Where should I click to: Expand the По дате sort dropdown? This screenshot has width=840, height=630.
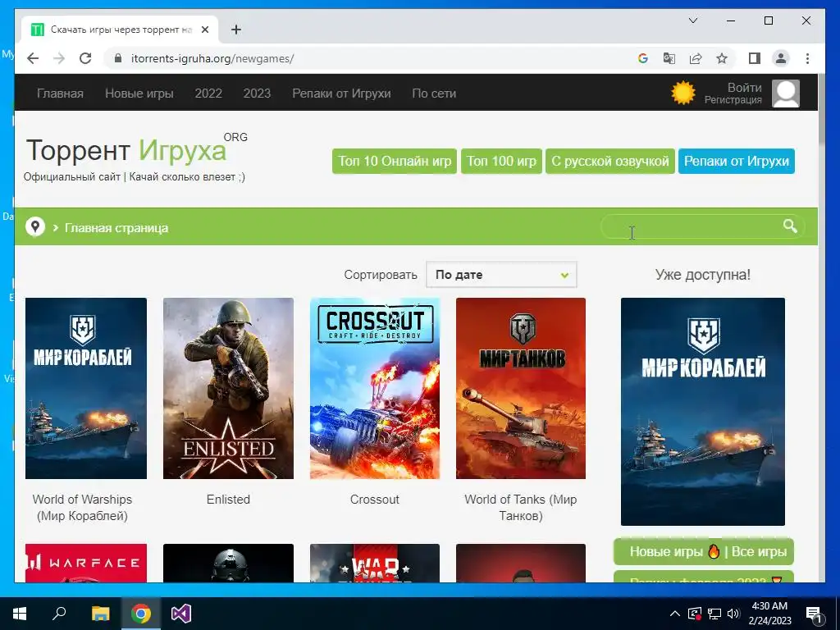coord(501,275)
